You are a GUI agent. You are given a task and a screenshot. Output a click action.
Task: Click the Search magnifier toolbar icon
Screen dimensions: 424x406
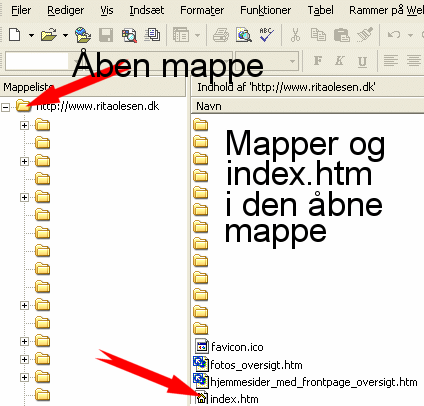click(129, 35)
